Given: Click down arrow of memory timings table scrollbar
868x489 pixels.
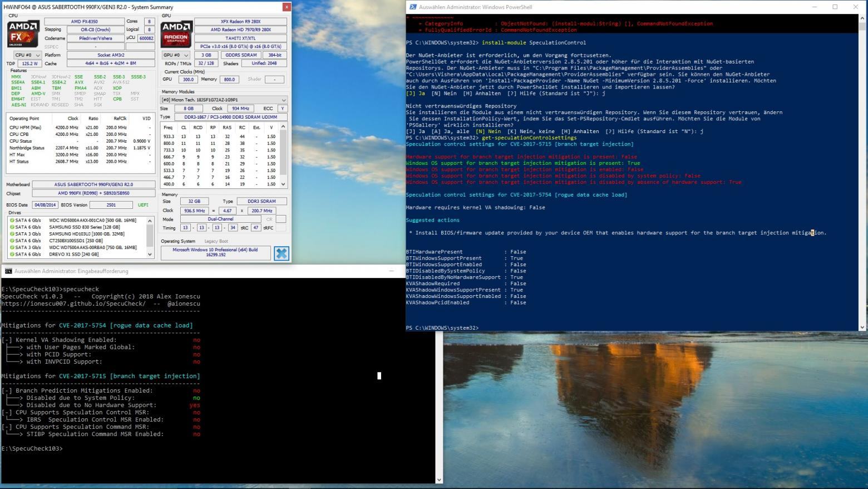Looking at the screenshot, I should (x=283, y=184).
